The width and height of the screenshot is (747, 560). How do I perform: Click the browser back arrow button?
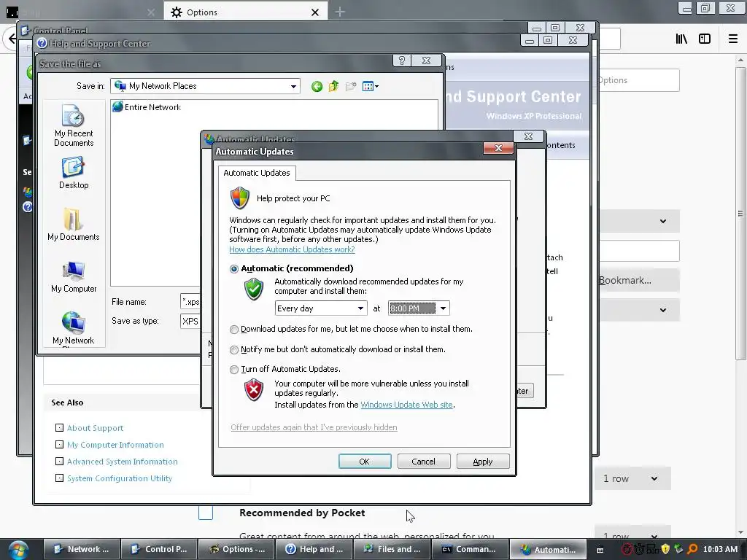click(x=12, y=39)
